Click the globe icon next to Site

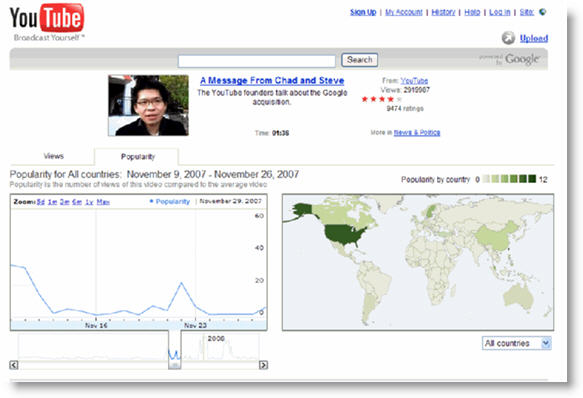[x=542, y=12]
